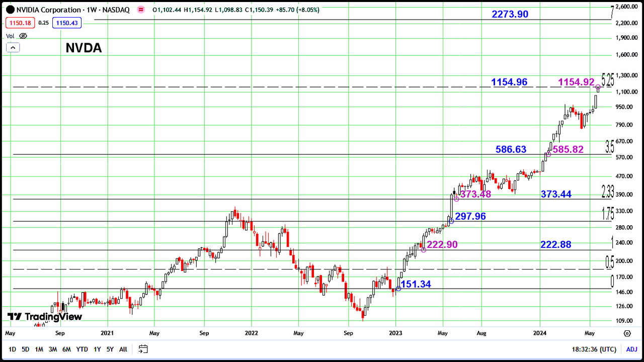Viewport: 644px width, 362px height.
Task: Click the NVIDIA logo circle beside the symbol name
Action: click(11, 10)
